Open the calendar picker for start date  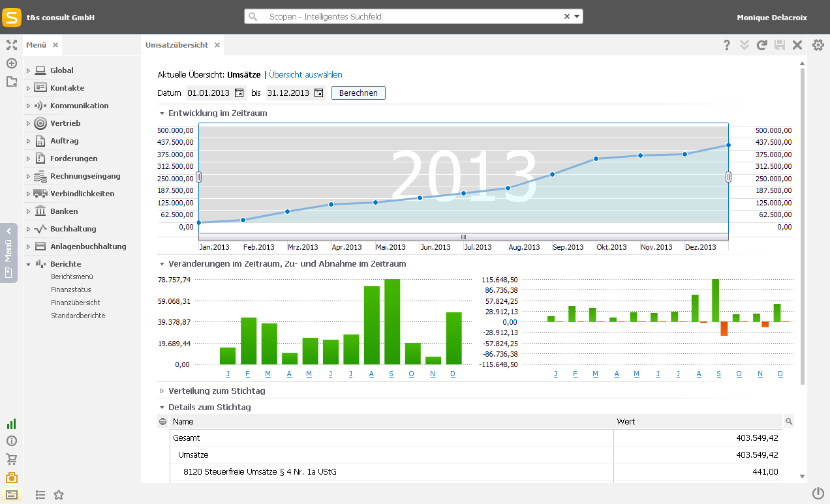click(x=239, y=93)
